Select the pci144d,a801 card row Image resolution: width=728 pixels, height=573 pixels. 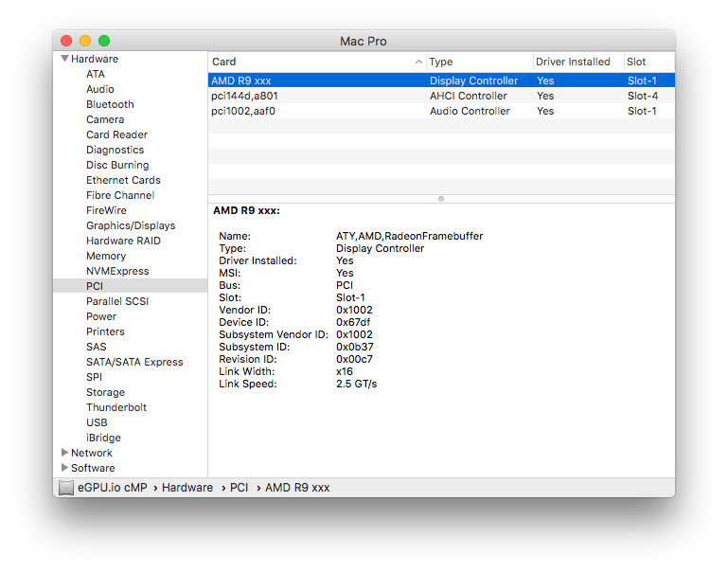point(441,96)
